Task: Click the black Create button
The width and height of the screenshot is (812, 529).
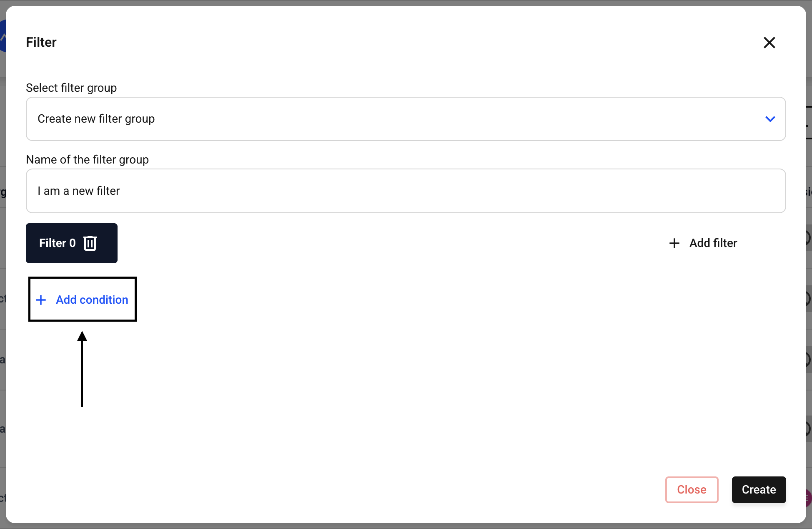Action: (759, 489)
